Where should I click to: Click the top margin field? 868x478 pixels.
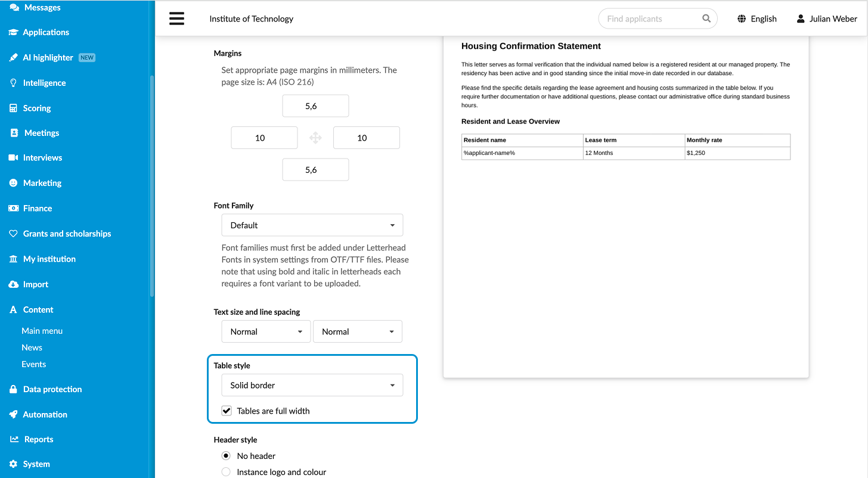315,106
